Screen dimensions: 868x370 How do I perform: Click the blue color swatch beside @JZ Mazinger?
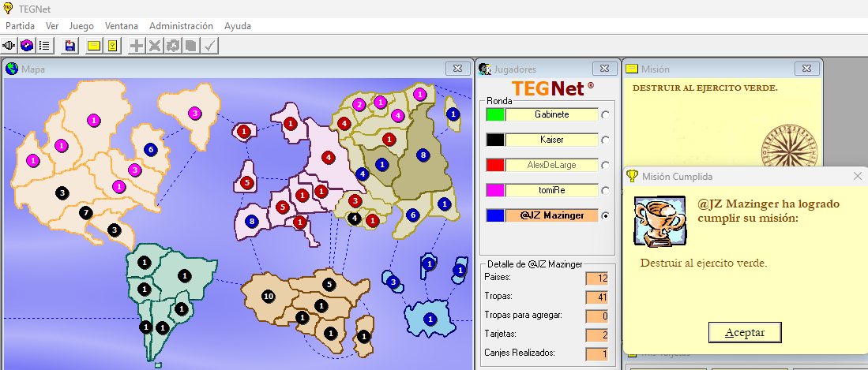click(x=495, y=215)
